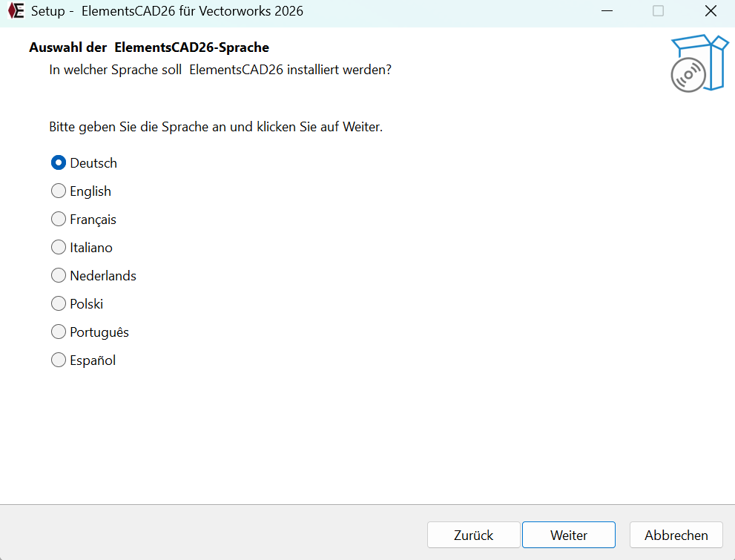This screenshot has height=560, width=735.
Task: Close the setup window
Action: click(x=710, y=11)
